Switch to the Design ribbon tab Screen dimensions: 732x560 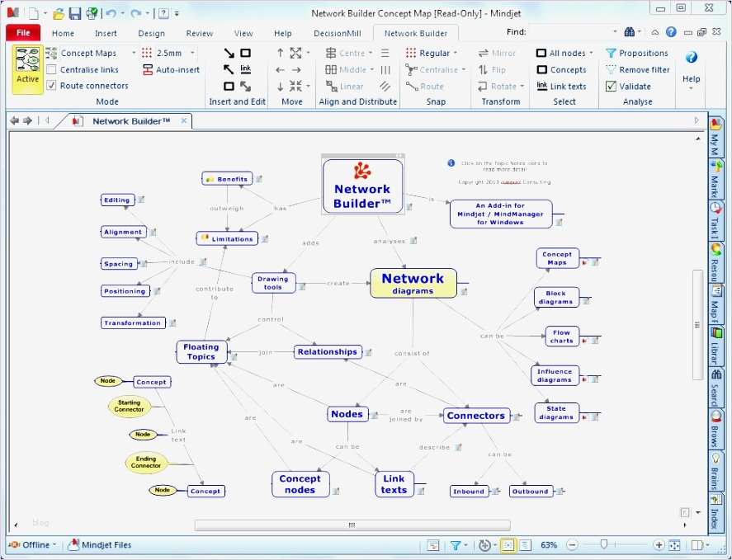click(x=151, y=33)
